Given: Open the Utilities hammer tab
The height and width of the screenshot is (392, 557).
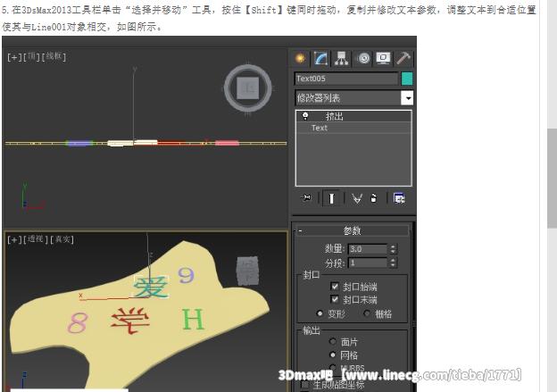Looking at the screenshot, I should tap(403, 58).
